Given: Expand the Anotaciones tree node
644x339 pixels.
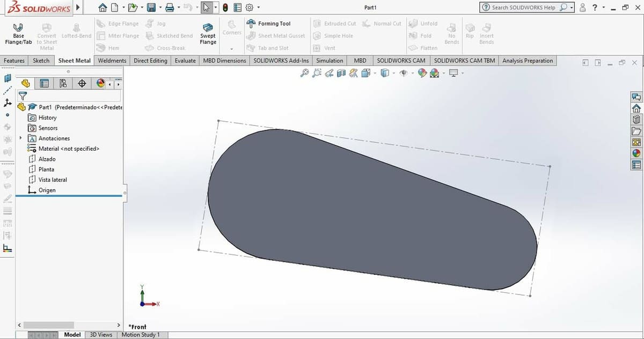Looking at the screenshot, I should [x=20, y=138].
